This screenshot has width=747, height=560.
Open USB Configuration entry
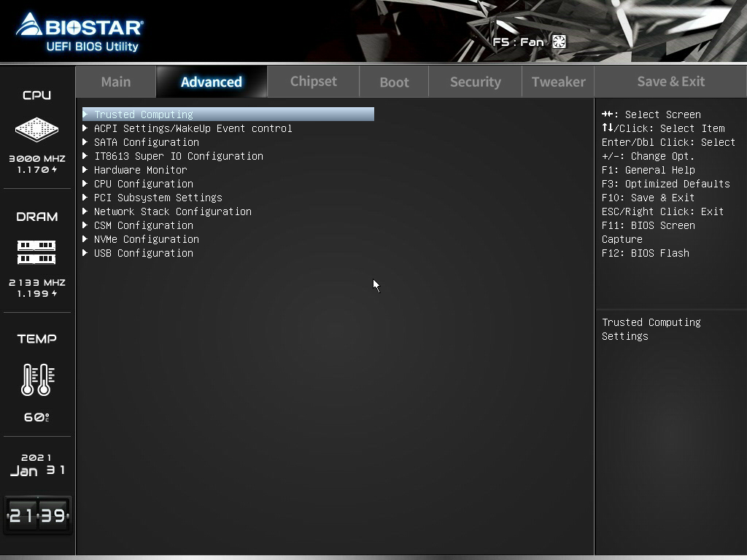point(143,253)
